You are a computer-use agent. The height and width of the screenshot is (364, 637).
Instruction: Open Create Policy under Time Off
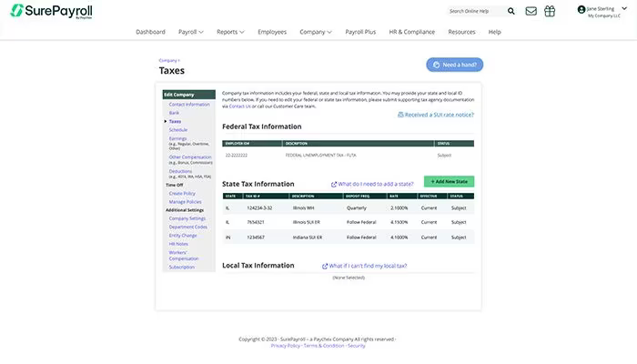182,193
